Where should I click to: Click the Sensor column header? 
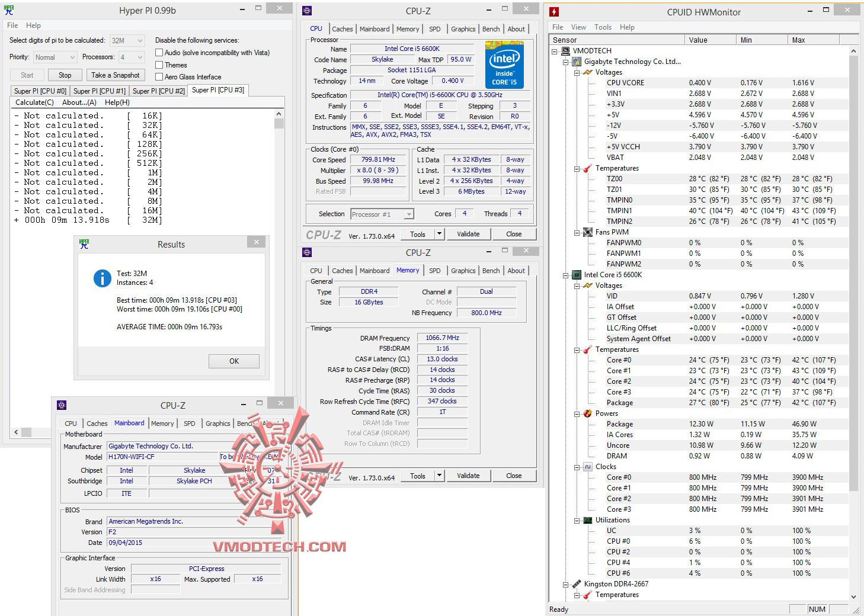616,40
